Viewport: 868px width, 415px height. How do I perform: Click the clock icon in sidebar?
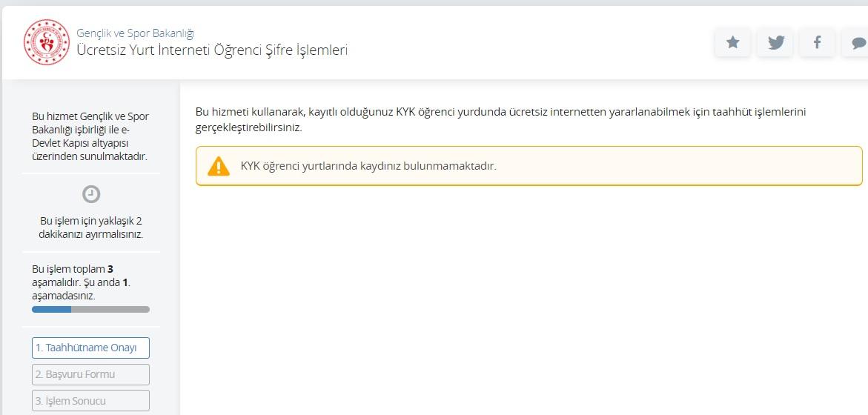(x=90, y=194)
